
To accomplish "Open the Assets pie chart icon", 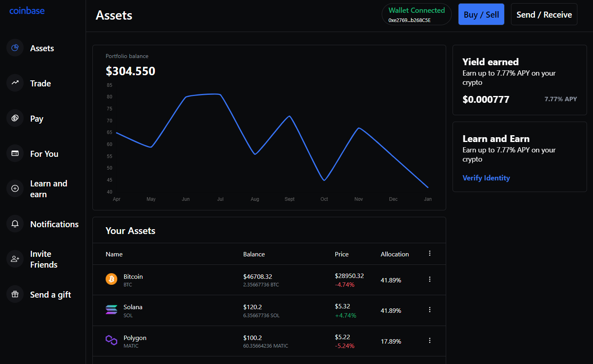I will click(x=15, y=48).
